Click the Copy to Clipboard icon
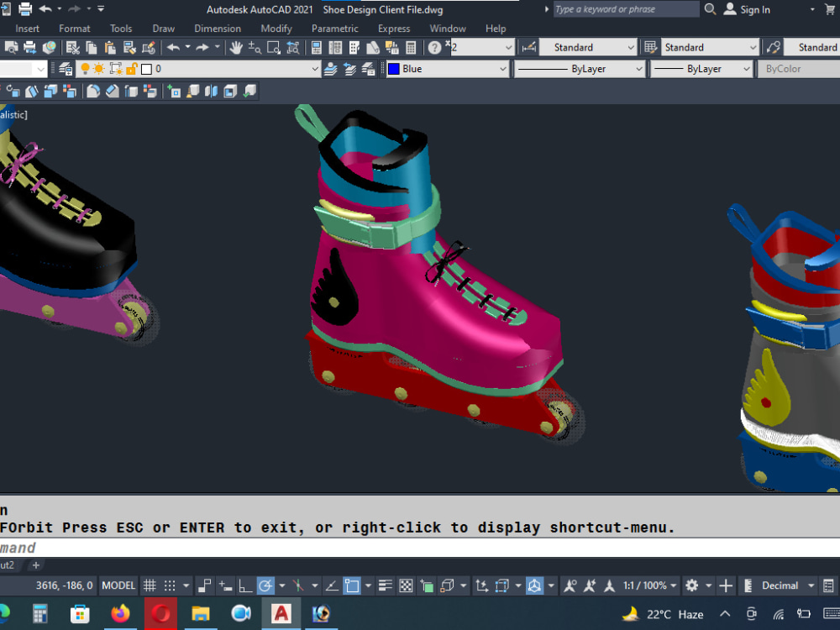 (x=91, y=47)
